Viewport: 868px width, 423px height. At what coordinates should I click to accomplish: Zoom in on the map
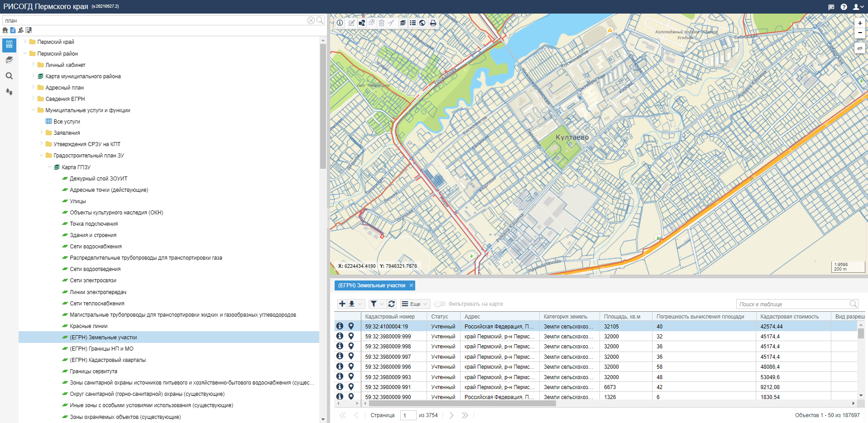coord(859,23)
